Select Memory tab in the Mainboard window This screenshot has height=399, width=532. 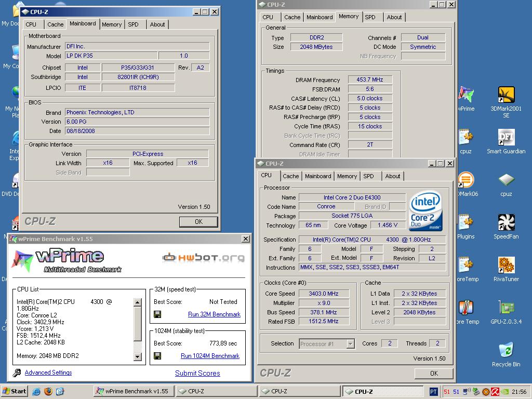point(112,24)
